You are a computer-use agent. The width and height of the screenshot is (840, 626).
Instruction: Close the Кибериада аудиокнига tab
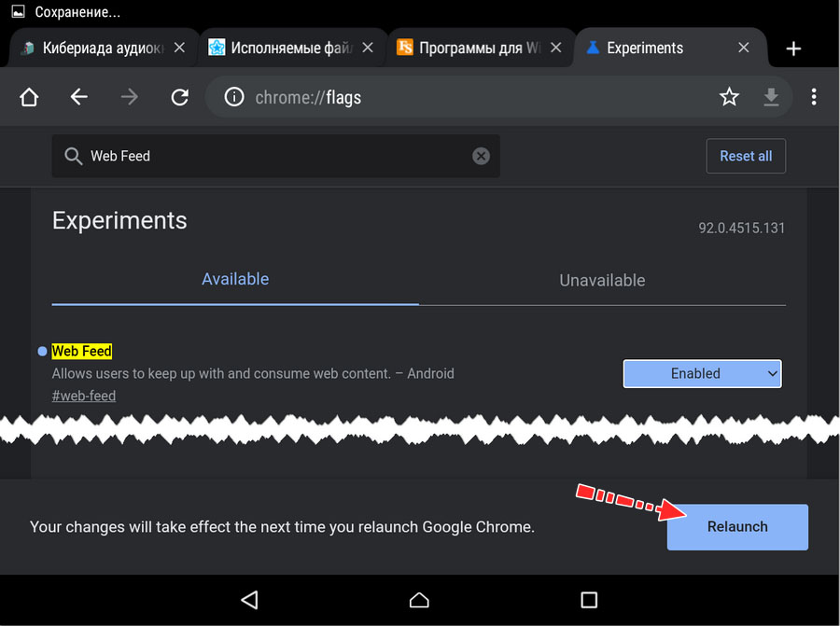coord(179,48)
